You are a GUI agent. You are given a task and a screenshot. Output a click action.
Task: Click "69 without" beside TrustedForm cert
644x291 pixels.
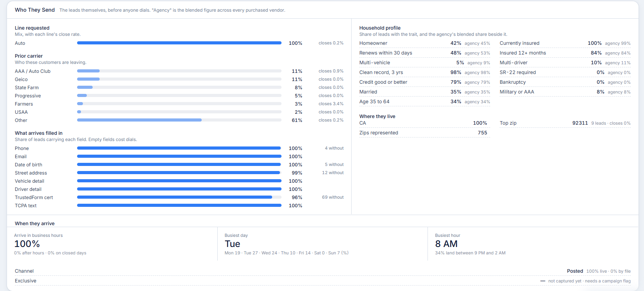(333, 197)
